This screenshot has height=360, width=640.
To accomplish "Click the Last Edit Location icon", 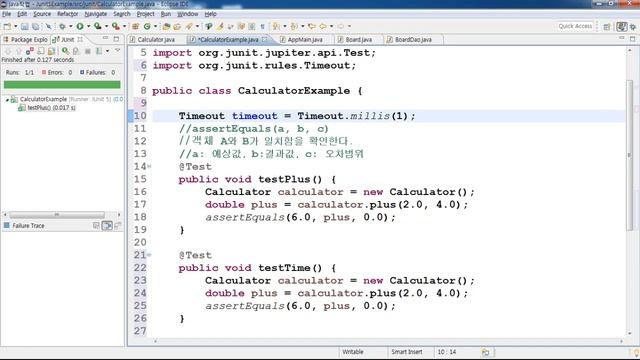I will tap(311, 27).
